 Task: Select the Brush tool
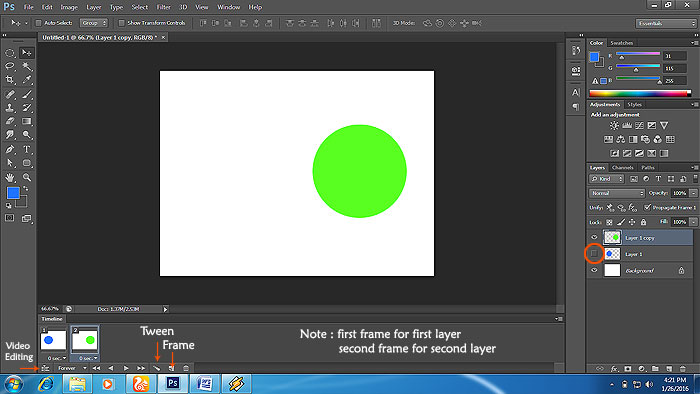pos(27,94)
